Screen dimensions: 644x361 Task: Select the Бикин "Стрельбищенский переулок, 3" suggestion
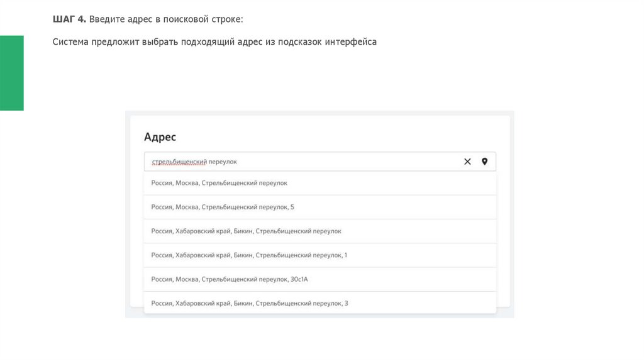(250, 303)
